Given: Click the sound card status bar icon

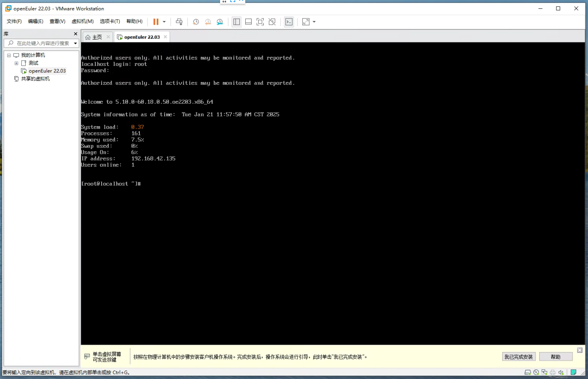Looking at the screenshot, I should (x=561, y=372).
